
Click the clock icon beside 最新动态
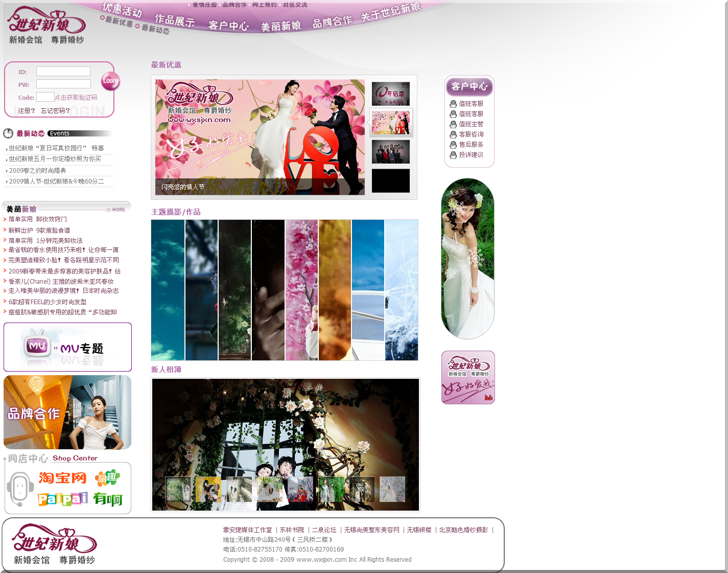coord(8,133)
